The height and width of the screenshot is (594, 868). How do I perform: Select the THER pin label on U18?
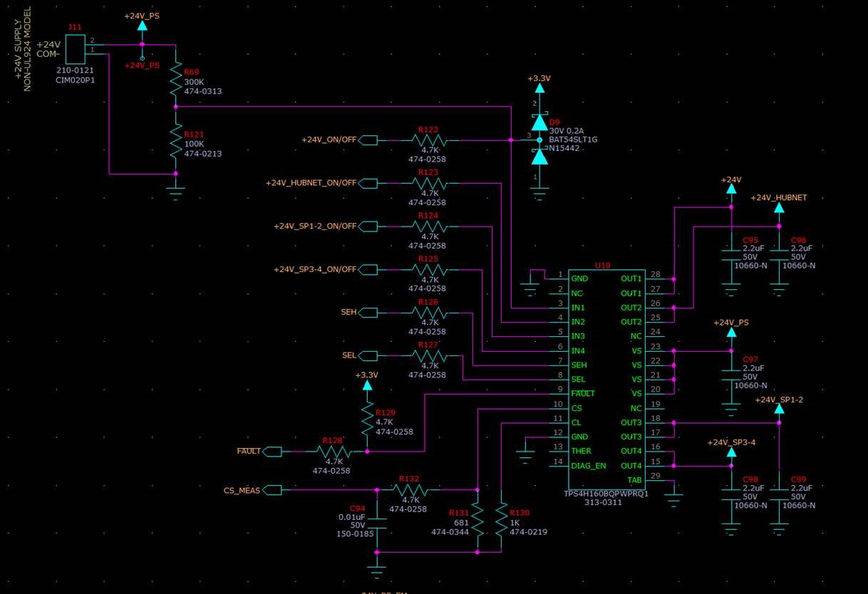(x=582, y=451)
